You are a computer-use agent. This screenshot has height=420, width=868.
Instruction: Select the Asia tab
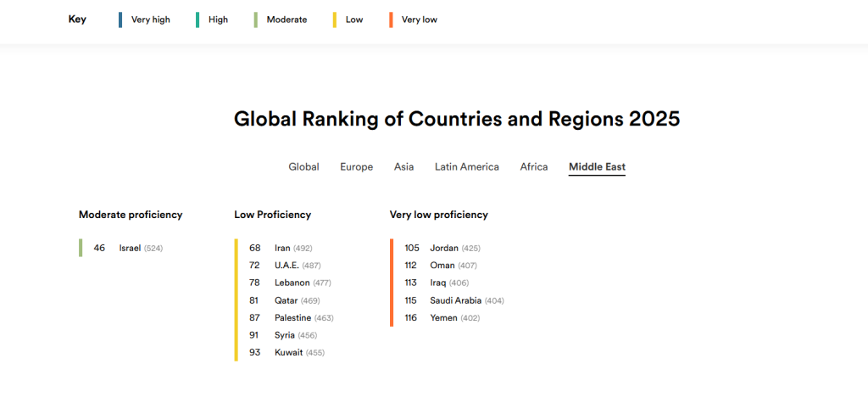(403, 167)
